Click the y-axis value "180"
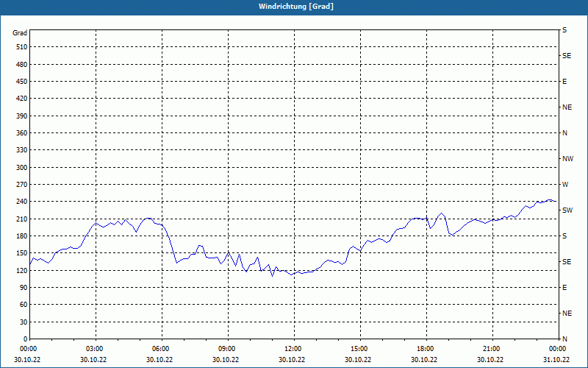This screenshot has width=588, height=368. point(22,236)
